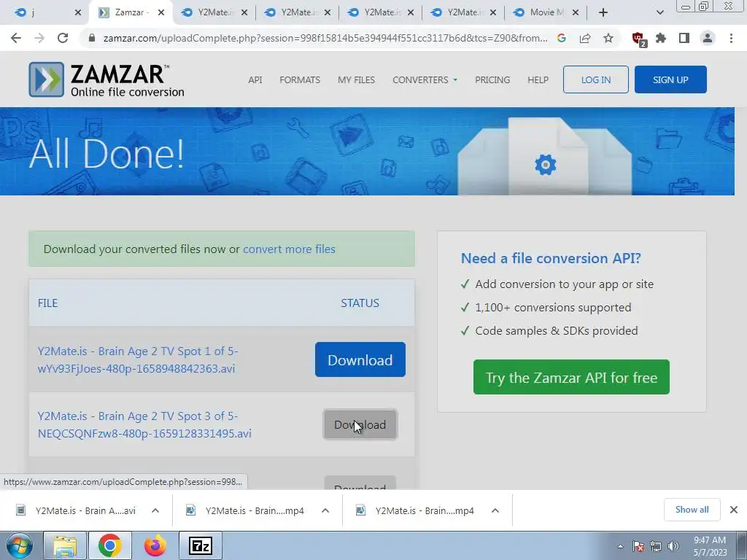747x560 pixels.
Task: Download the Brain Age 2 TV Spot 1 avi
Action: (360, 359)
